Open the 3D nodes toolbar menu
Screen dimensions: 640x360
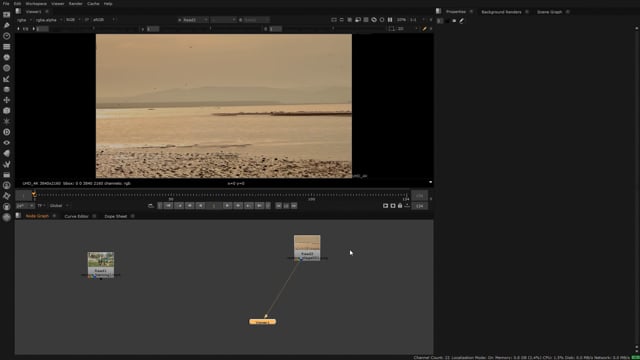click(7, 111)
